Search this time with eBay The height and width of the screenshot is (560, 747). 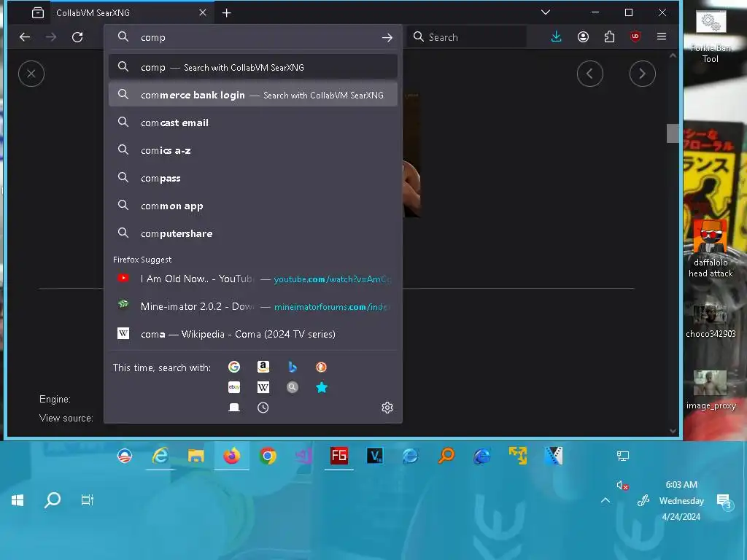click(x=234, y=387)
